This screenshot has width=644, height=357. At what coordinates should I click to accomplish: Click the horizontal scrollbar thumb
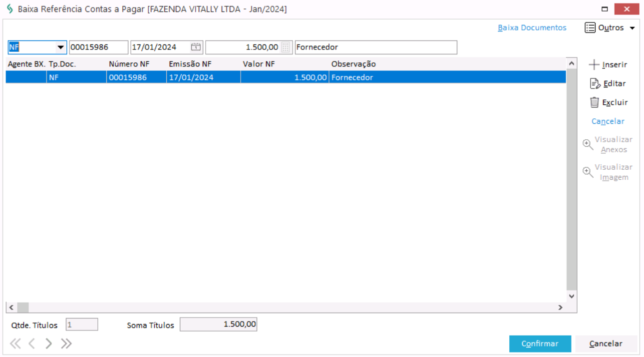pyautogui.click(x=23, y=308)
